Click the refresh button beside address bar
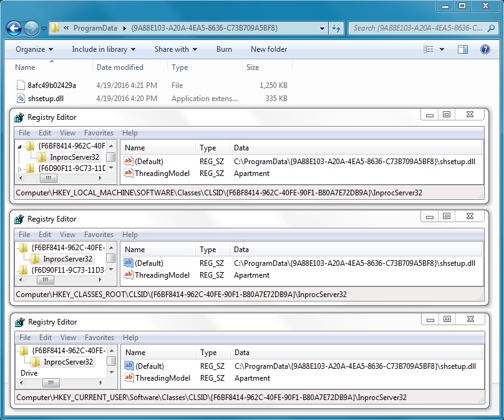504x420 pixels. tap(337, 28)
